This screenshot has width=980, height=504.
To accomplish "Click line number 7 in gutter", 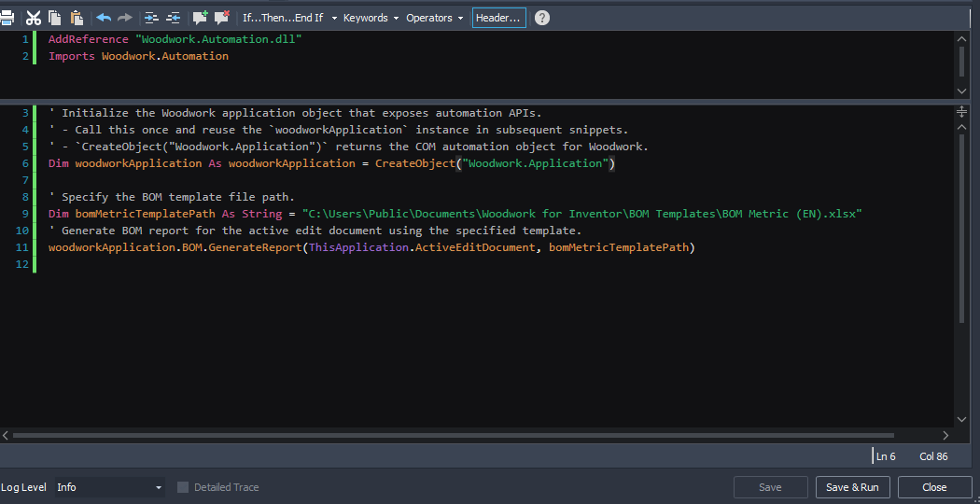I will coord(25,180).
